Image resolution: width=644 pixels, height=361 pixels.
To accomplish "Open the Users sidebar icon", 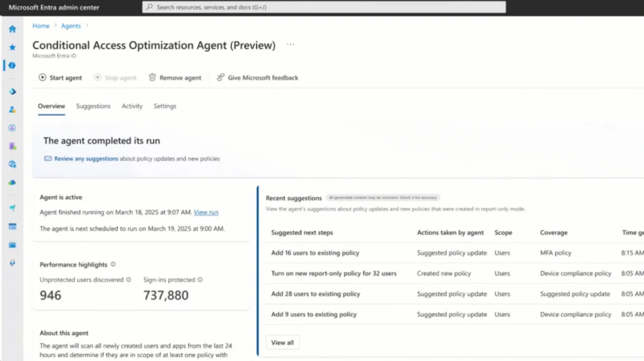I will (13, 109).
